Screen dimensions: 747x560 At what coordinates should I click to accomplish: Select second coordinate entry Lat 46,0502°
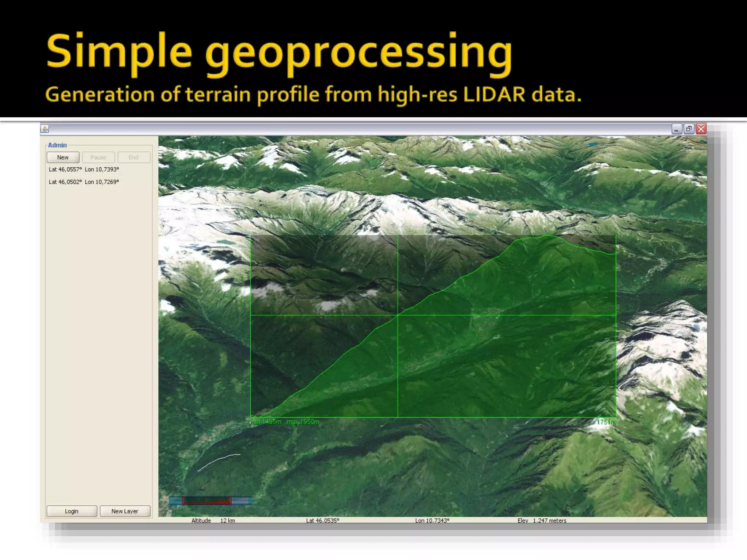[x=84, y=182]
